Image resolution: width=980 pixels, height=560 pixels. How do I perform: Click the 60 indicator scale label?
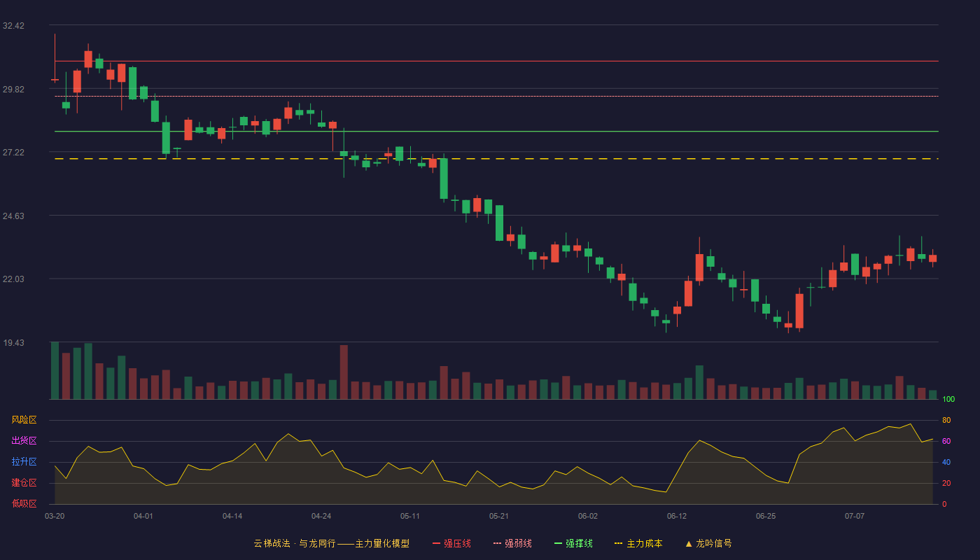946,441
